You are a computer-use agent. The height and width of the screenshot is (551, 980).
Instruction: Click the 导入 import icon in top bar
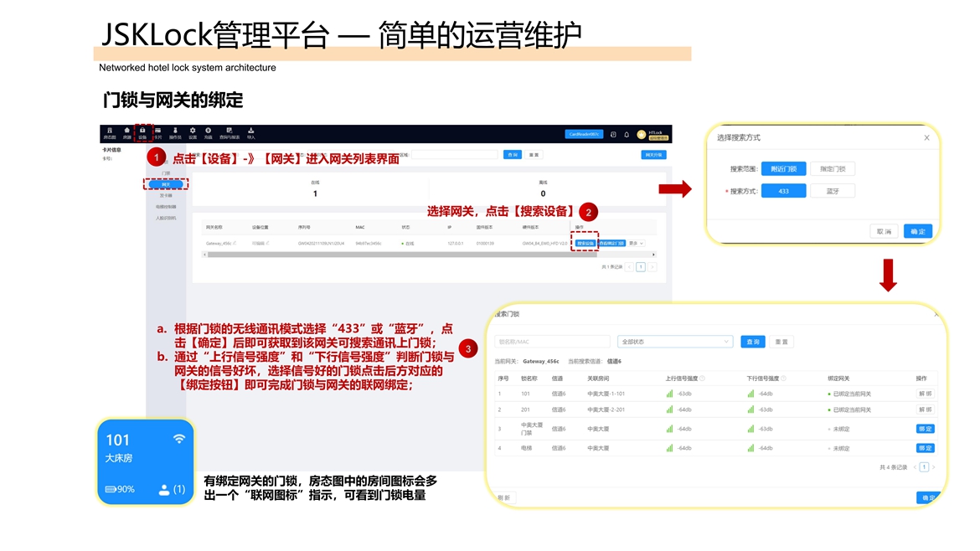coord(250,132)
